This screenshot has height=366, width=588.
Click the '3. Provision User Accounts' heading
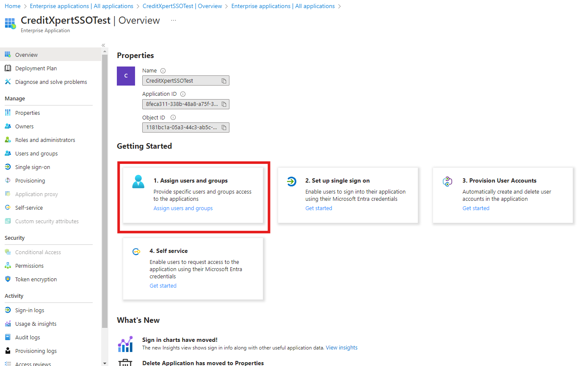click(x=500, y=180)
